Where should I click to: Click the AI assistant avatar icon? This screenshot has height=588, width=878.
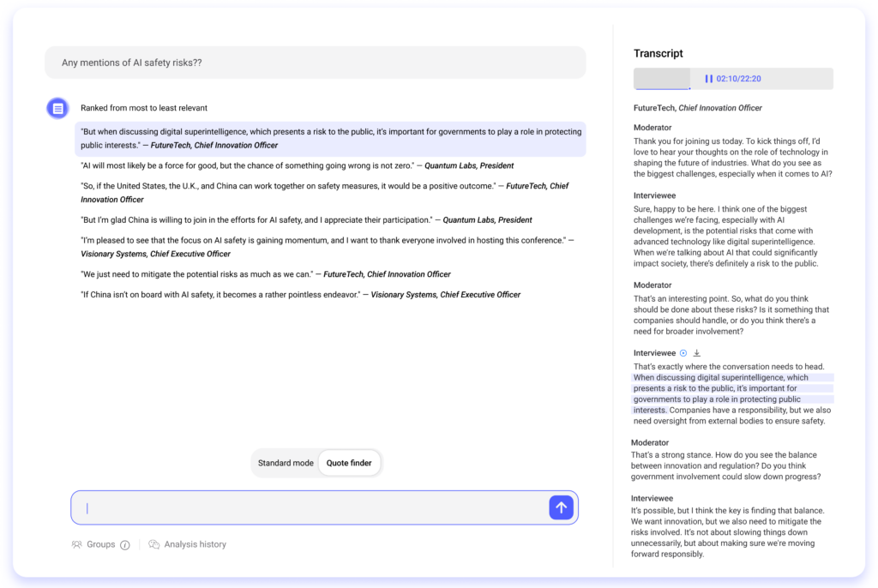[x=57, y=108]
